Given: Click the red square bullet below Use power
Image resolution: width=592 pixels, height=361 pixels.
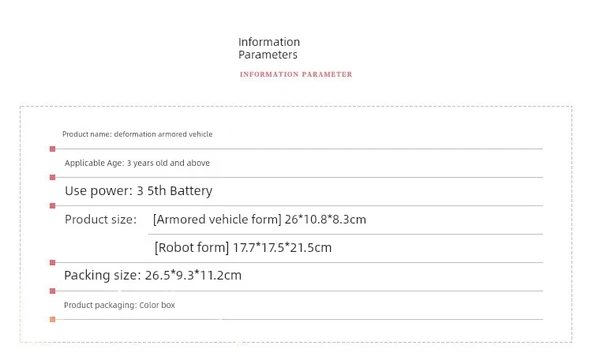Looking at the screenshot, I should coord(52,206).
